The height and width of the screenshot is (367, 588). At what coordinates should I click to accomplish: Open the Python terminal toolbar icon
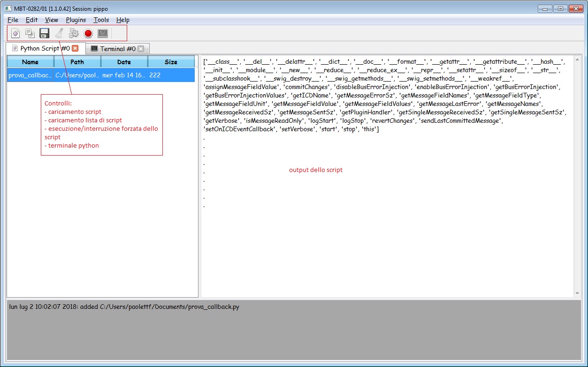tap(103, 33)
